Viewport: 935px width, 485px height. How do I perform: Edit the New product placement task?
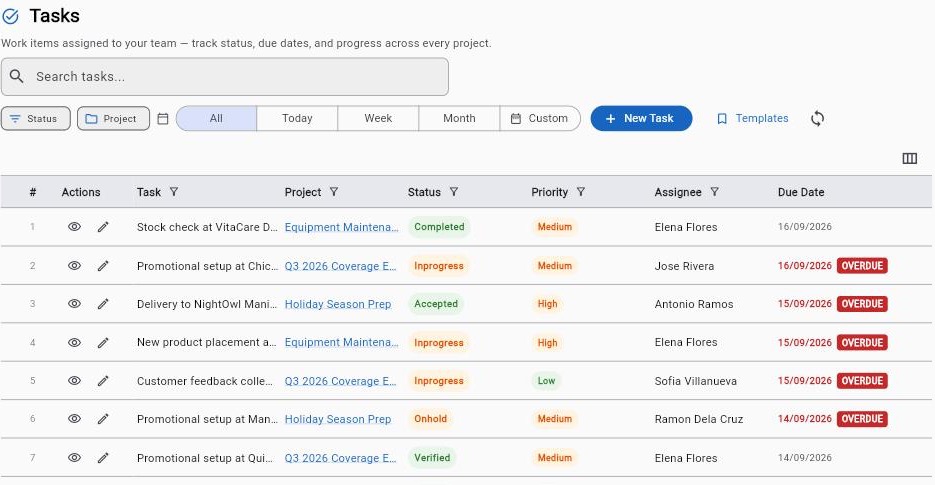pyautogui.click(x=103, y=342)
